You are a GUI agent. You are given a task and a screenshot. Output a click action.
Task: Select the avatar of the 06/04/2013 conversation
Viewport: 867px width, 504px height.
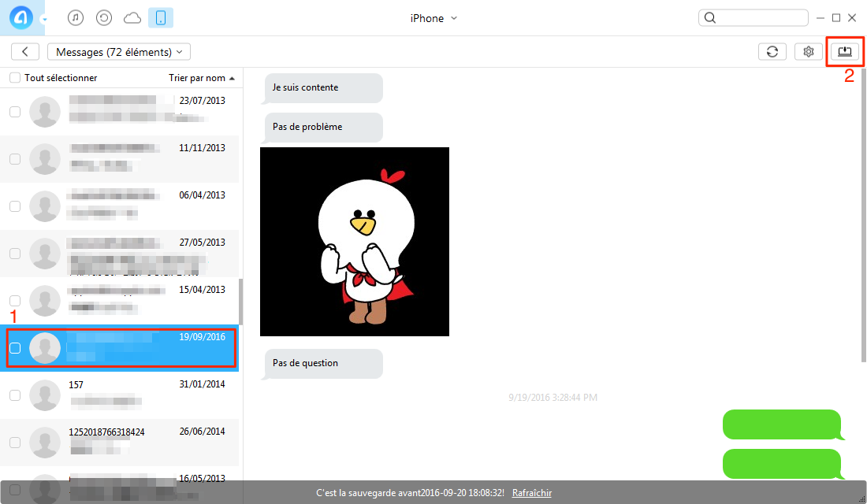[x=45, y=206]
